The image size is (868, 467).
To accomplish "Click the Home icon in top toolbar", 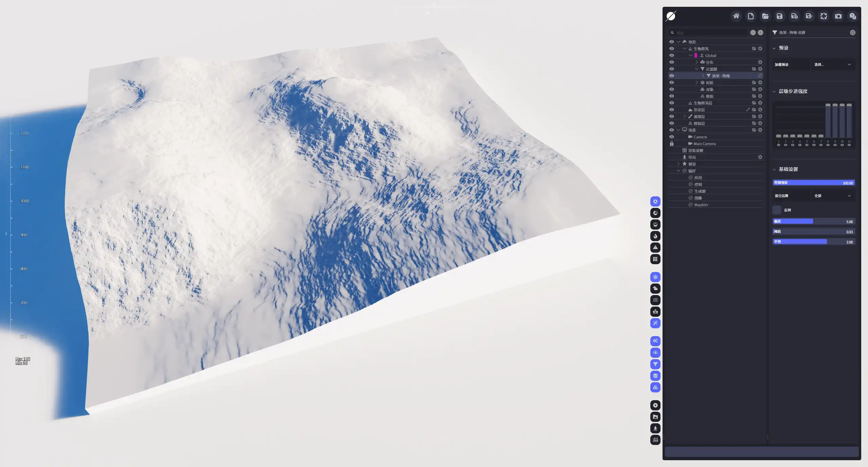I will 736,16.
